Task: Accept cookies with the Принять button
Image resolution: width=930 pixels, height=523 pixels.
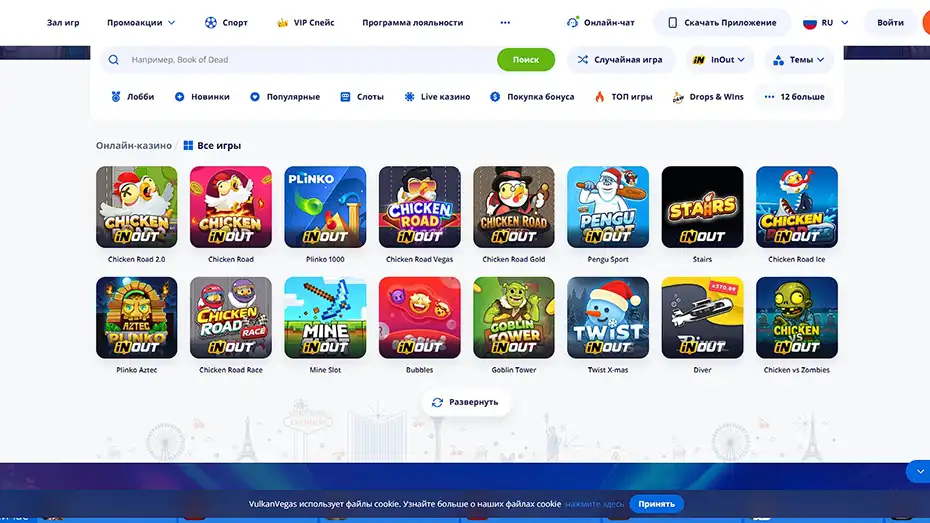Action: click(x=657, y=504)
